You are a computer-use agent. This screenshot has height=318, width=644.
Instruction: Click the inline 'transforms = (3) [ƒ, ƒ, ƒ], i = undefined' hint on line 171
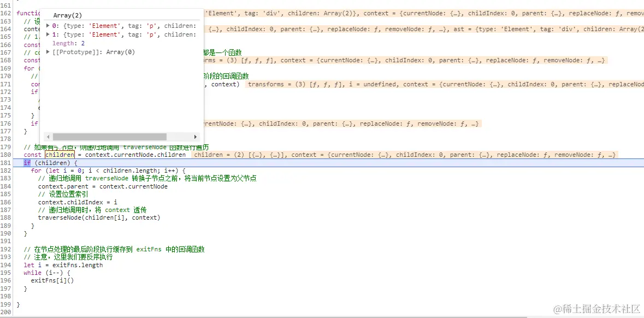pos(323,84)
